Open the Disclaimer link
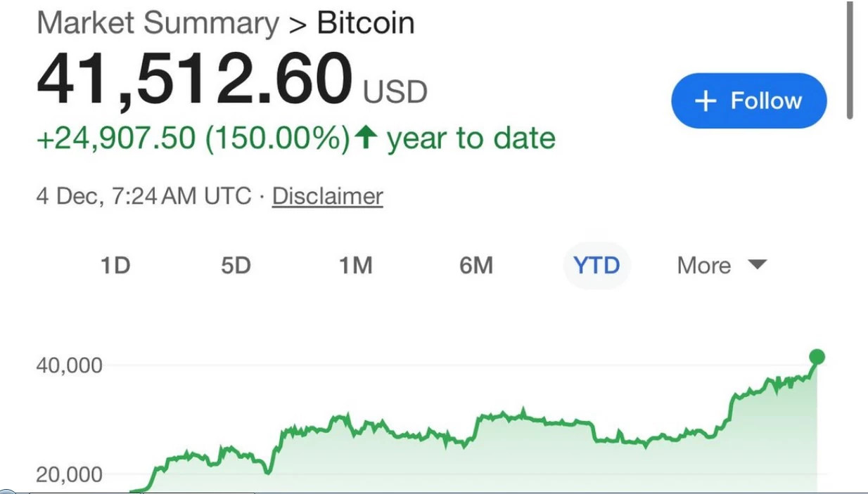This screenshot has height=494, width=868. (328, 195)
